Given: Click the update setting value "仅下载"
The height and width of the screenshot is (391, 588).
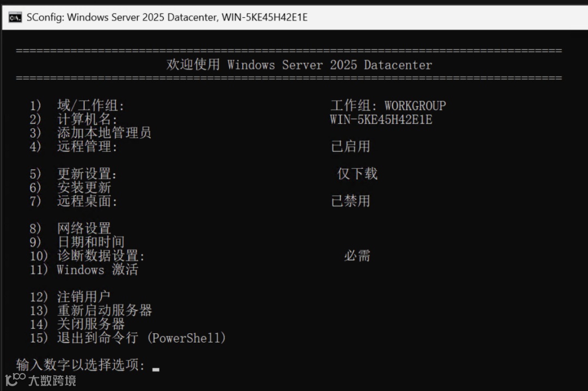Looking at the screenshot, I should [357, 174].
